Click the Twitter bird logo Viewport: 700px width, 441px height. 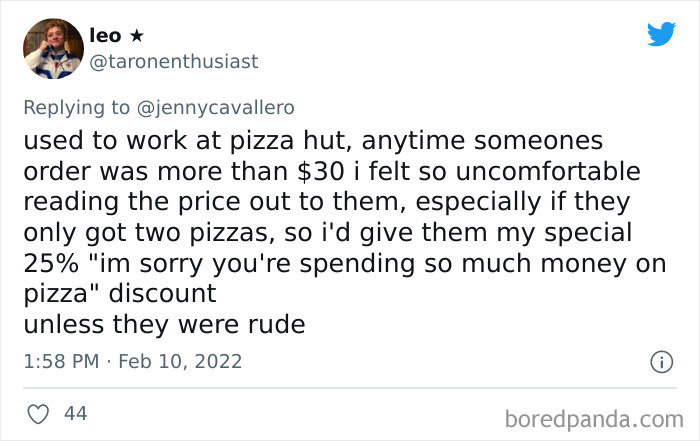pos(661,34)
